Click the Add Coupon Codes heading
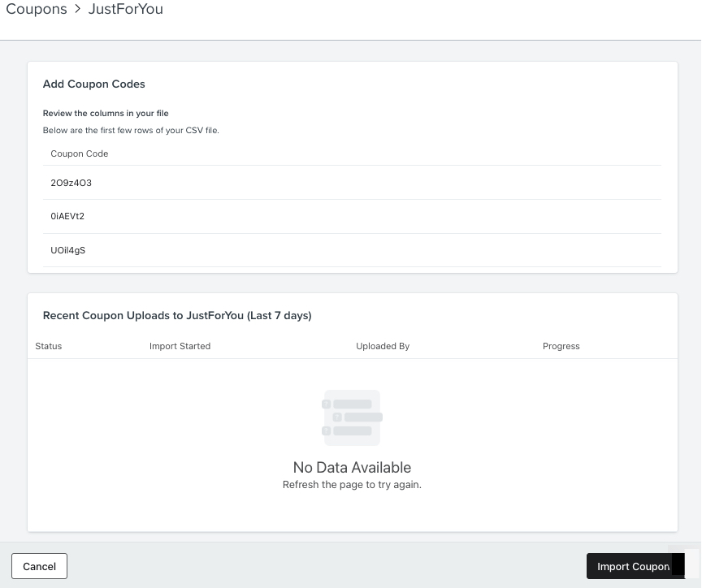Screen dimensions: 702x588 coord(93,84)
